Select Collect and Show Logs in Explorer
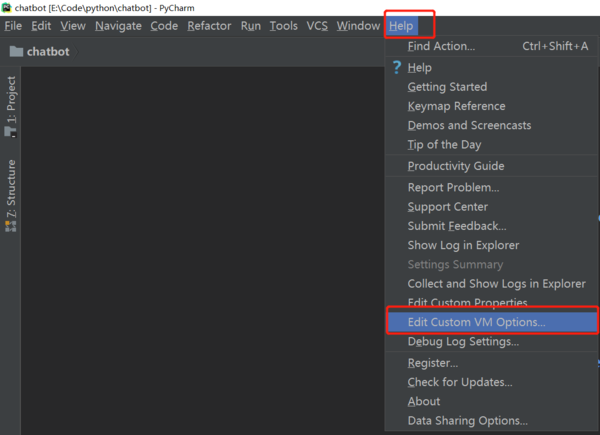Screen dimensions: 600x435 [491, 284]
